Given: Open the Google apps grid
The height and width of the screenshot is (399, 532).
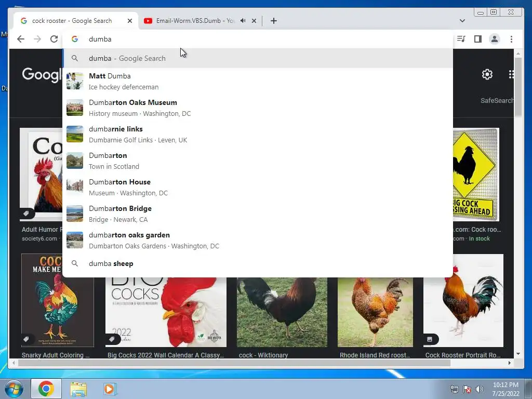Looking at the screenshot, I should [511, 74].
